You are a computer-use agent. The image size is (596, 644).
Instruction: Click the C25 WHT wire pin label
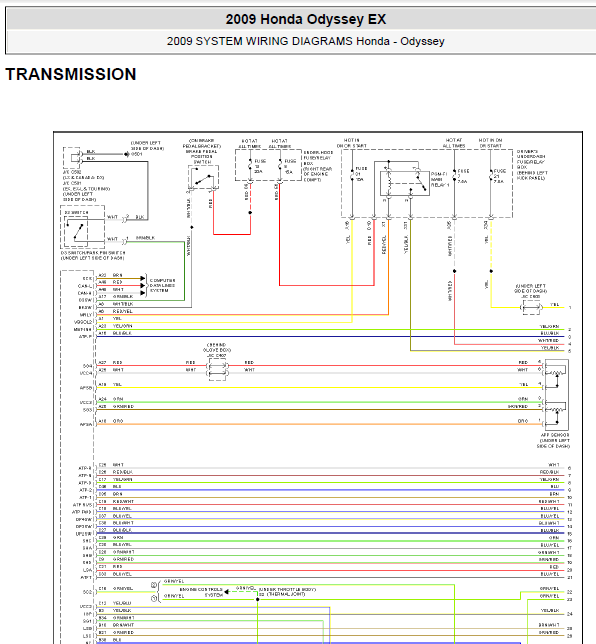click(111, 465)
